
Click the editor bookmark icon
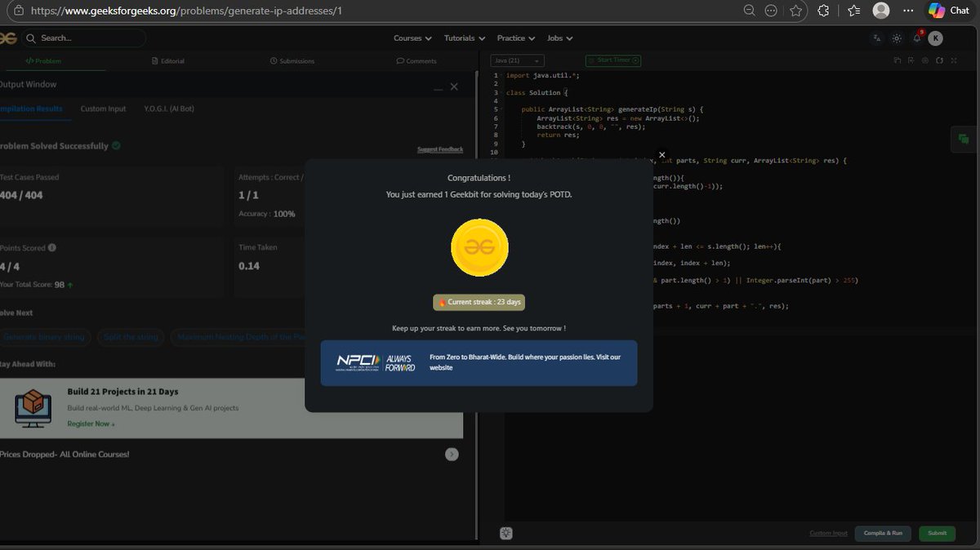[x=911, y=60]
